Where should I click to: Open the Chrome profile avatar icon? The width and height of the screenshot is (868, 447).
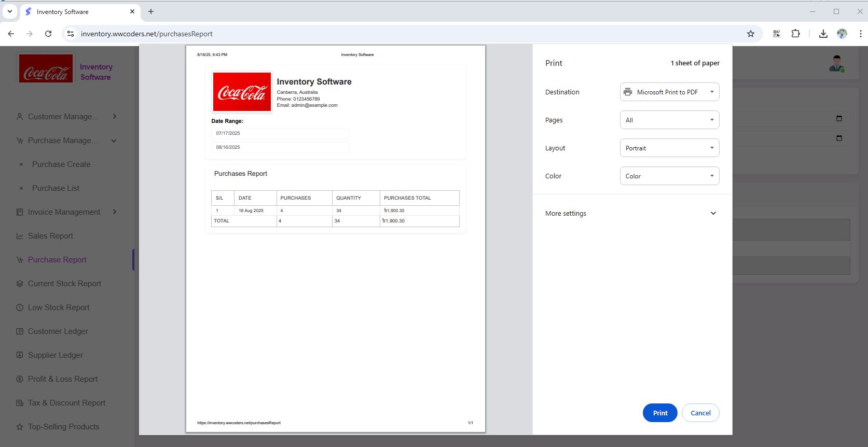pyautogui.click(x=842, y=34)
